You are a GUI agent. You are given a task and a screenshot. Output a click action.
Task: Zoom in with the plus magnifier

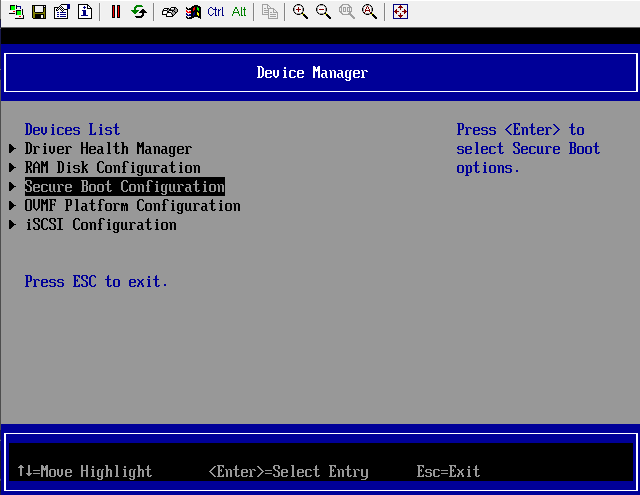pyautogui.click(x=300, y=12)
